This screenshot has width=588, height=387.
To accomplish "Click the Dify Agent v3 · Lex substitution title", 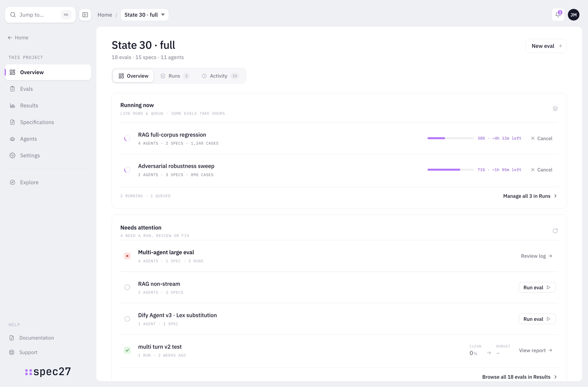I will coord(177,315).
